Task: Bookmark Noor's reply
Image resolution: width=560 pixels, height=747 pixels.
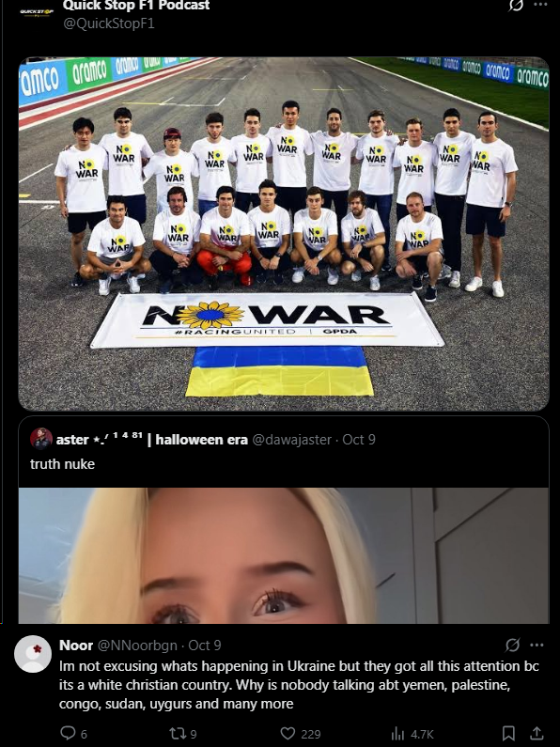Action: click(508, 733)
